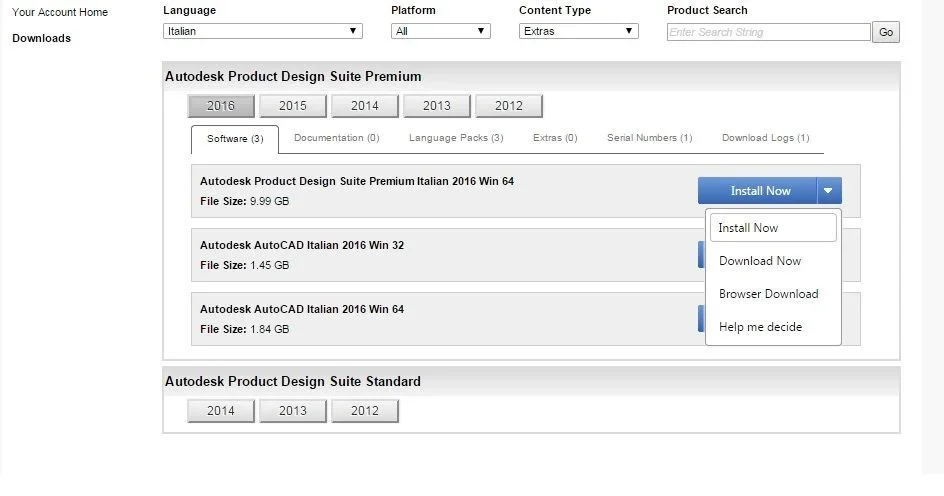Select 2014 under Product Design Suite Standard
Viewport: 944px width, 496px height.
click(x=221, y=411)
